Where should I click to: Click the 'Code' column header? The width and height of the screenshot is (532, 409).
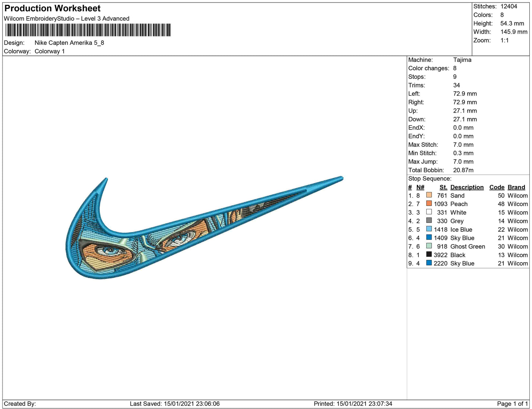click(497, 187)
